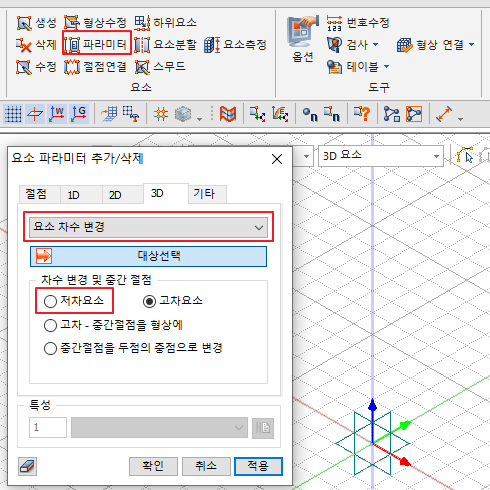Click the 요소측정 measurement tool
Screen dimensions: 490x490
[x=235, y=44]
